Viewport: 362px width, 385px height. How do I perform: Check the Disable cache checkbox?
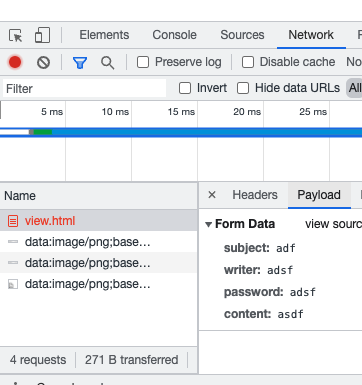tap(248, 62)
